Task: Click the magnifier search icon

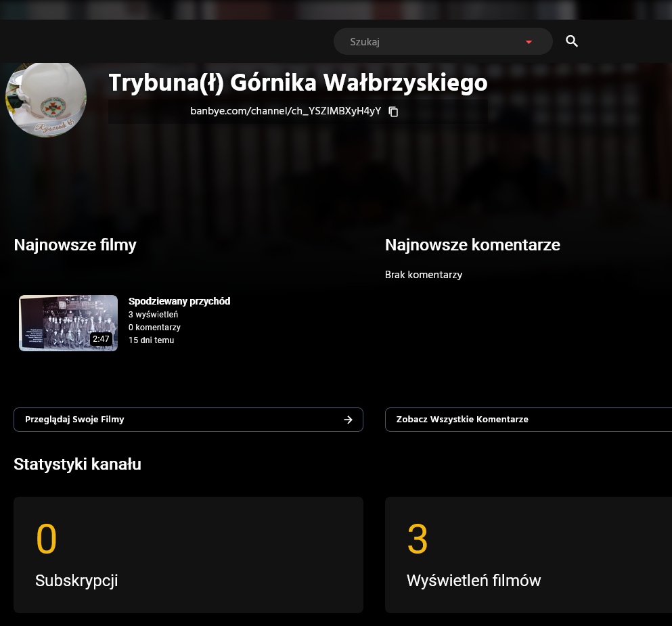Action: (572, 42)
